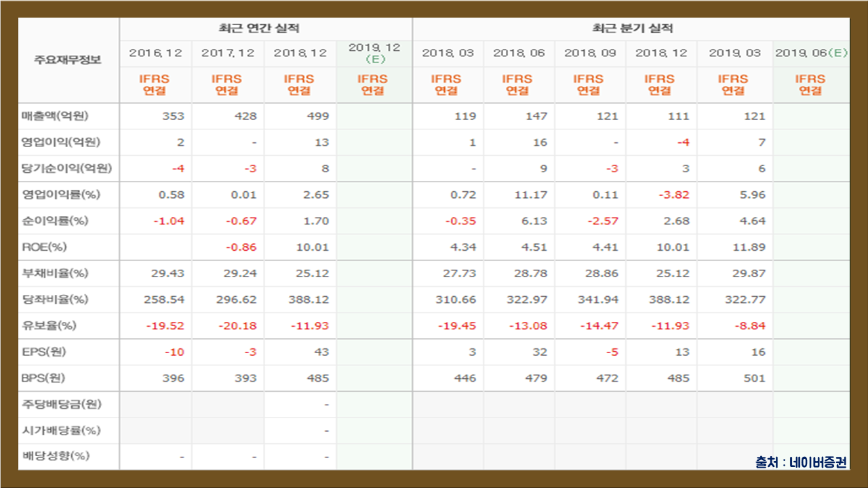Click the 2017.12 column header
868x488 pixels.
point(228,53)
